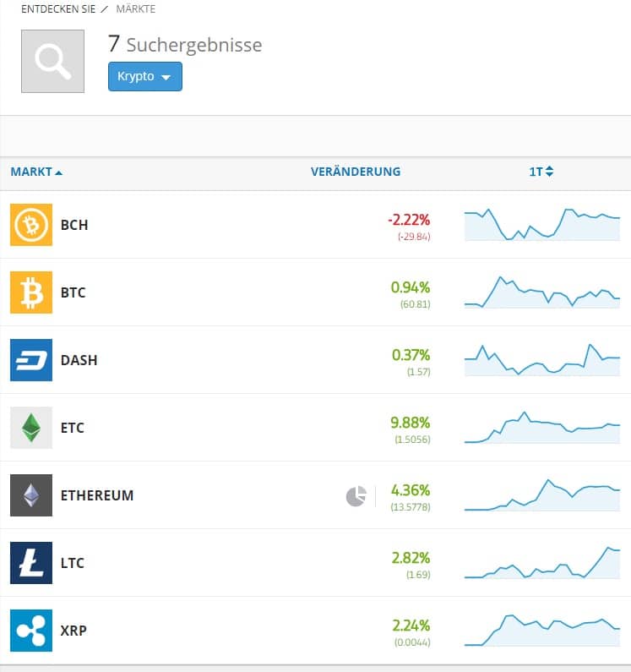The height and width of the screenshot is (672, 631).
Task: Click the pie chart icon beside Ethereum
Action: coord(356,496)
